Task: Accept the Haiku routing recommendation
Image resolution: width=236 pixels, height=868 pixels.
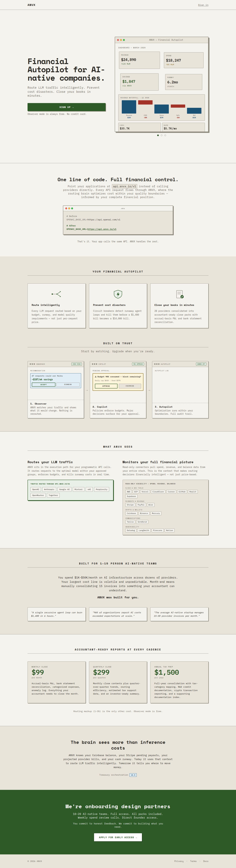Action: pos(43,385)
